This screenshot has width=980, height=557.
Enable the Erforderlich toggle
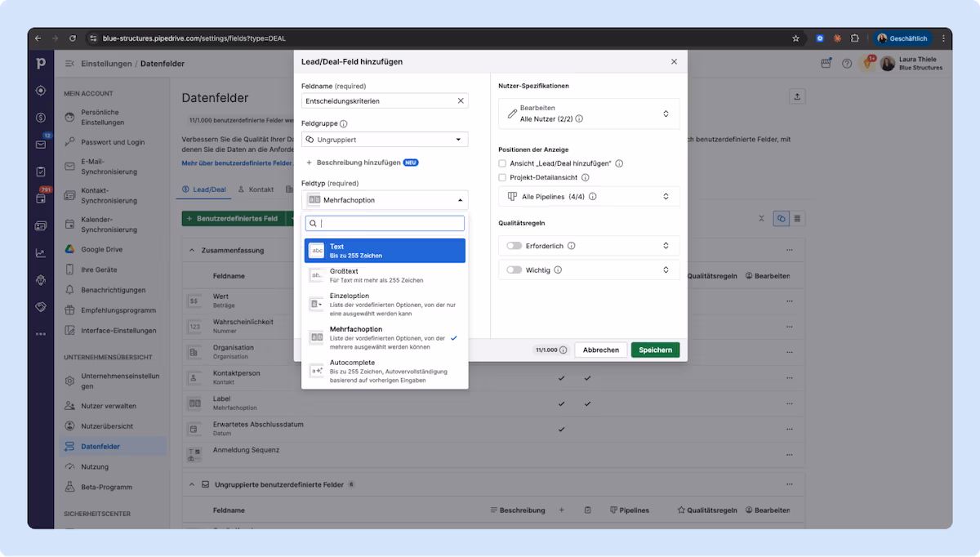click(514, 246)
